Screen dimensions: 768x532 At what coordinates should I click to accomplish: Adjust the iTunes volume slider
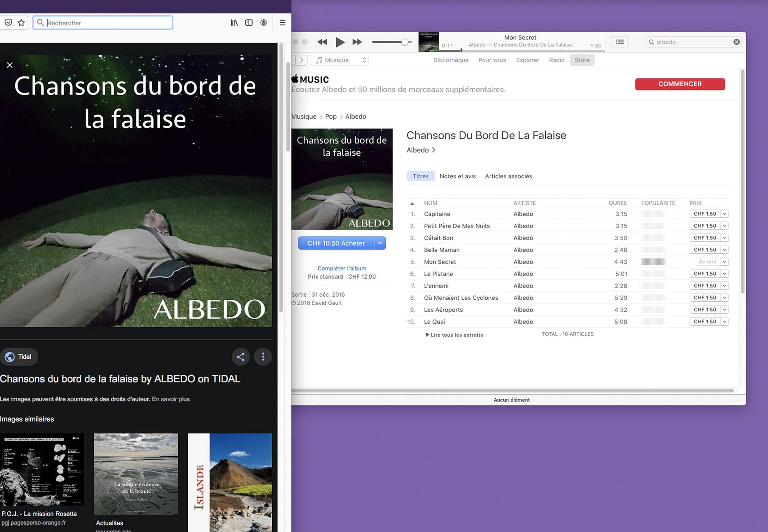pyautogui.click(x=404, y=42)
